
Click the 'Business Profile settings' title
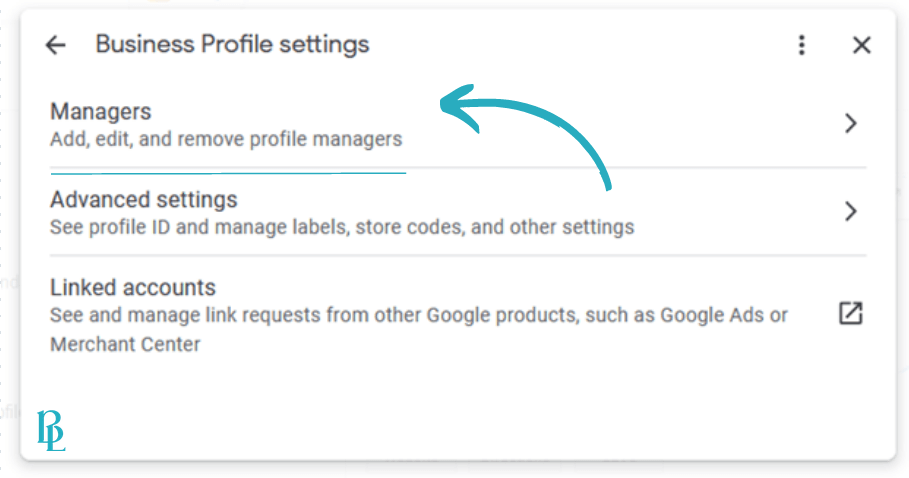point(232,45)
